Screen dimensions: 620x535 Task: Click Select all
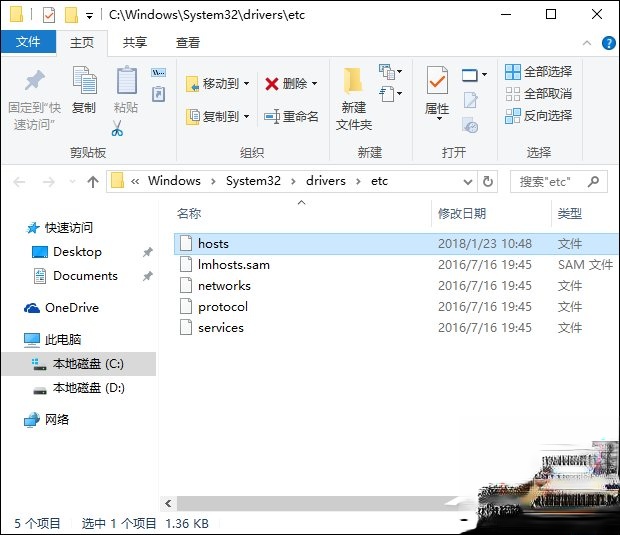click(x=539, y=72)
